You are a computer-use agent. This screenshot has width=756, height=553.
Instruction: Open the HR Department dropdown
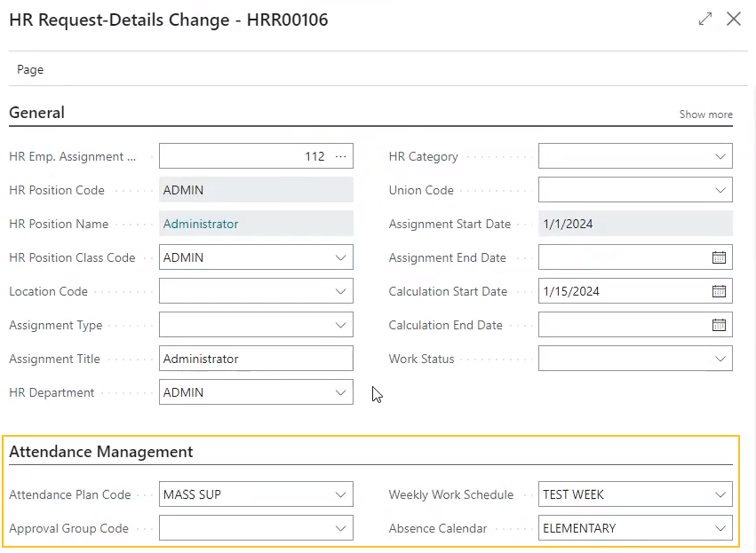tap(340, 391)
